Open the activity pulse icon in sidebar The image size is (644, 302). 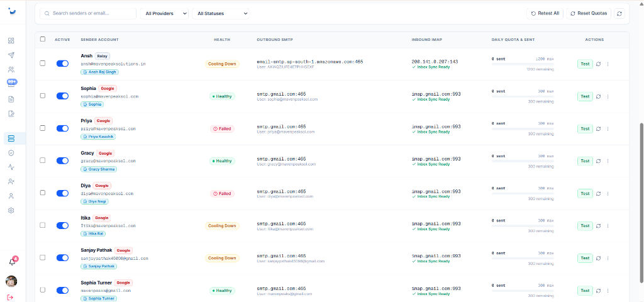pos(11,167)
